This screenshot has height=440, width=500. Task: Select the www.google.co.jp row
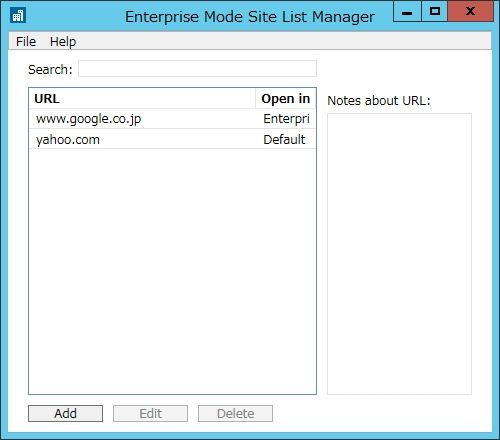pyautogui.click(x=173, y=119)
